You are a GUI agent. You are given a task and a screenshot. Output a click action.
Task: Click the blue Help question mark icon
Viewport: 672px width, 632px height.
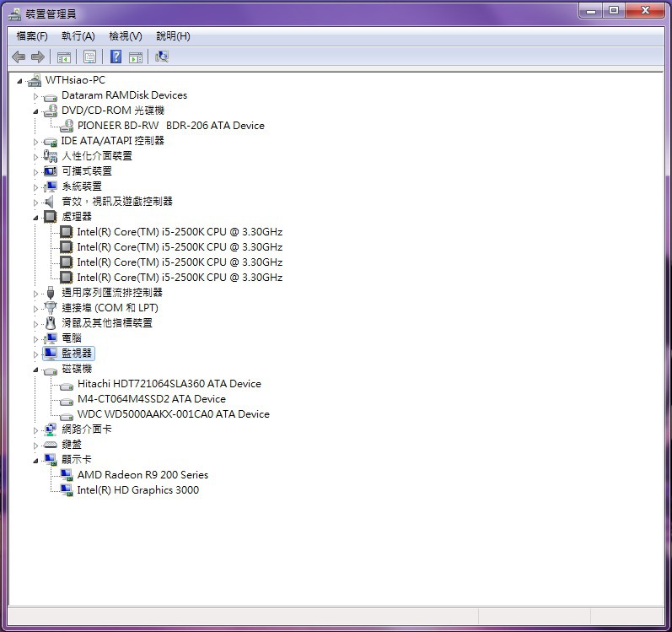(x=116, y=57)
